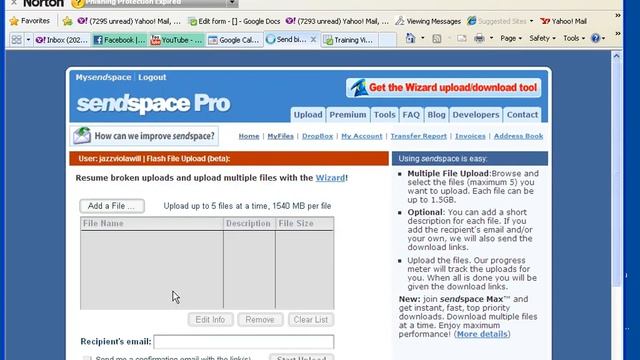Screen dimensions: 640x360
Task: Open the Contact navigation tab
Action: click(x=522, y=115)
